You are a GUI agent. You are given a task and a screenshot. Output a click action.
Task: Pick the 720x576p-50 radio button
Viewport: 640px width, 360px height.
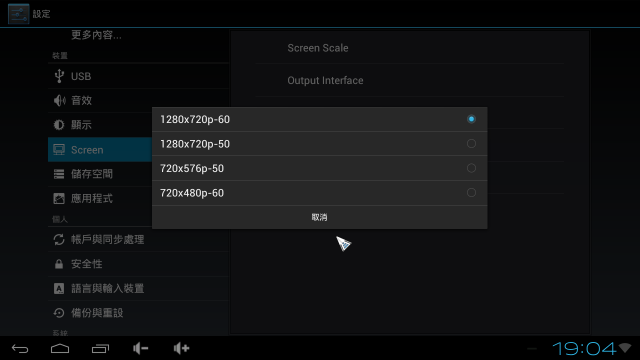coord(471,168)
